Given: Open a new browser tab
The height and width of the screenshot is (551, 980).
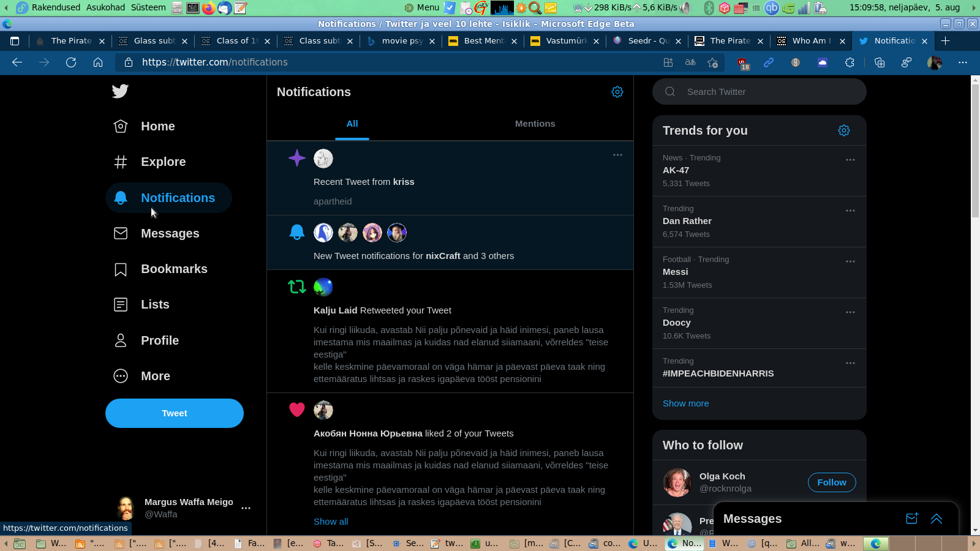Looking at the screenshot, I should pos(946,40).
